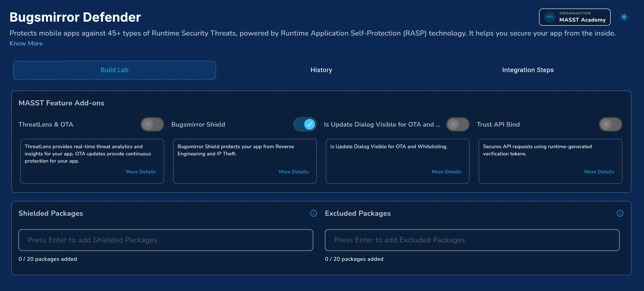Image resolution: width=644 pixels, height=291 pixels.
Task: Click the ThreatLens real-time threat analytics description
Action: coord(88,154)
